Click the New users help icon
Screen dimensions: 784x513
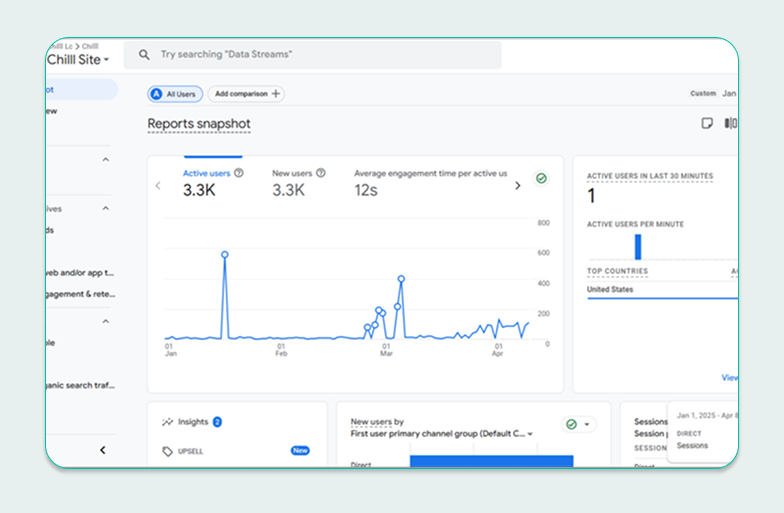[321, 173]
